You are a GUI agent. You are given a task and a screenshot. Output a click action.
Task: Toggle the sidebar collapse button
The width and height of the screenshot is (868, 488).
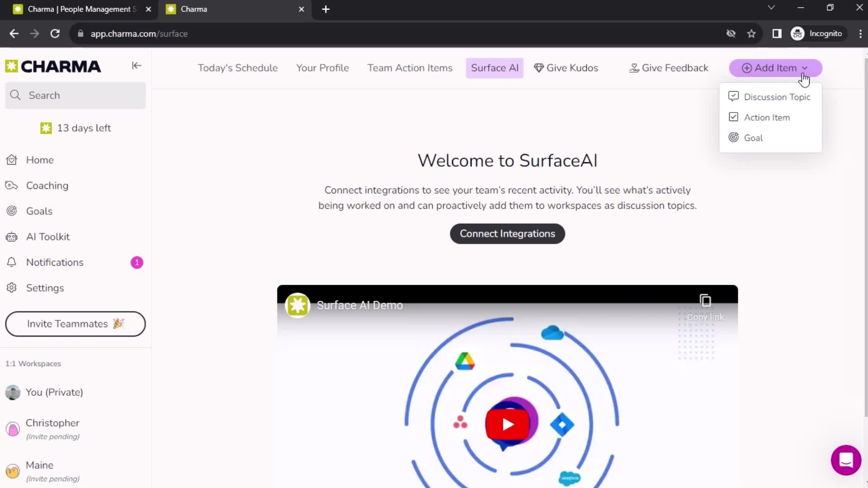coord(136,66)
